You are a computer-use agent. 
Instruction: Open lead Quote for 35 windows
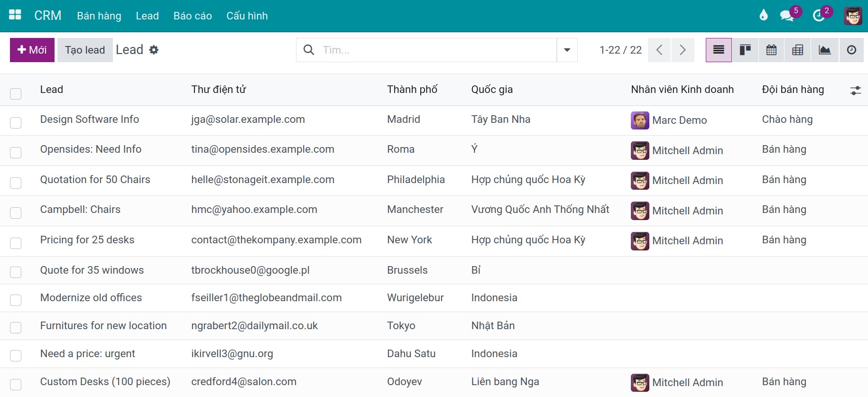pos(92,270)
